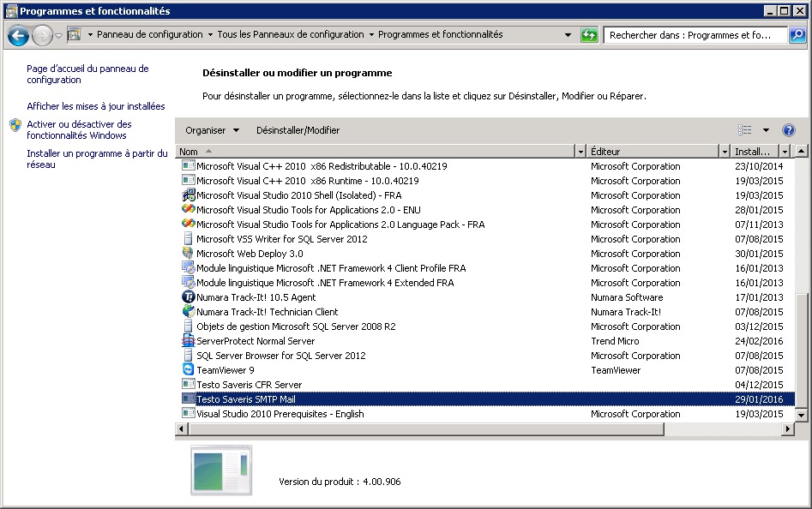Click the Trend Micro publisher cell

click(x=615, y=341)
